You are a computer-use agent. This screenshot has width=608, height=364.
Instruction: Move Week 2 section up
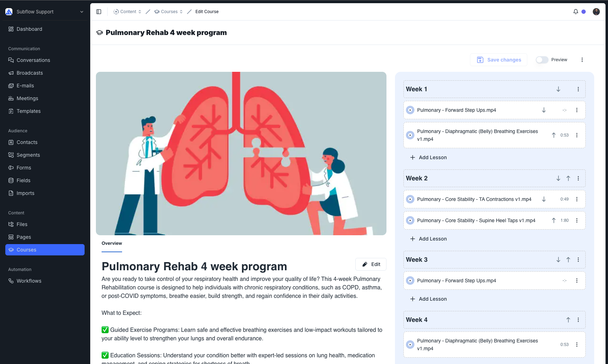pos(568,178)
